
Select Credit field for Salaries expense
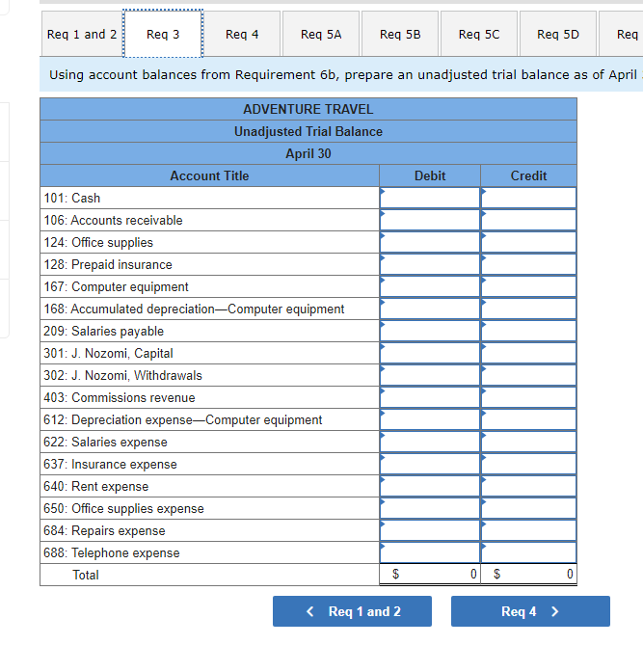(528, 442)
